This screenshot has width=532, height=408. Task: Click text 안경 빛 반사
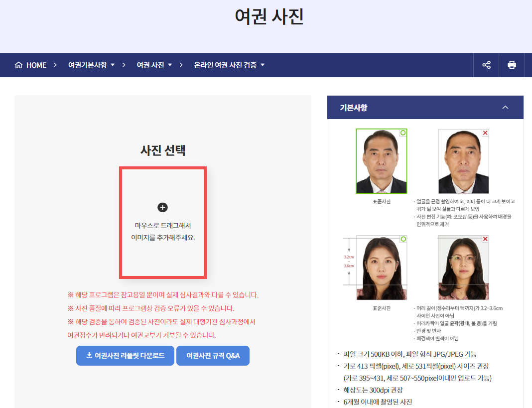coord(429,331)
